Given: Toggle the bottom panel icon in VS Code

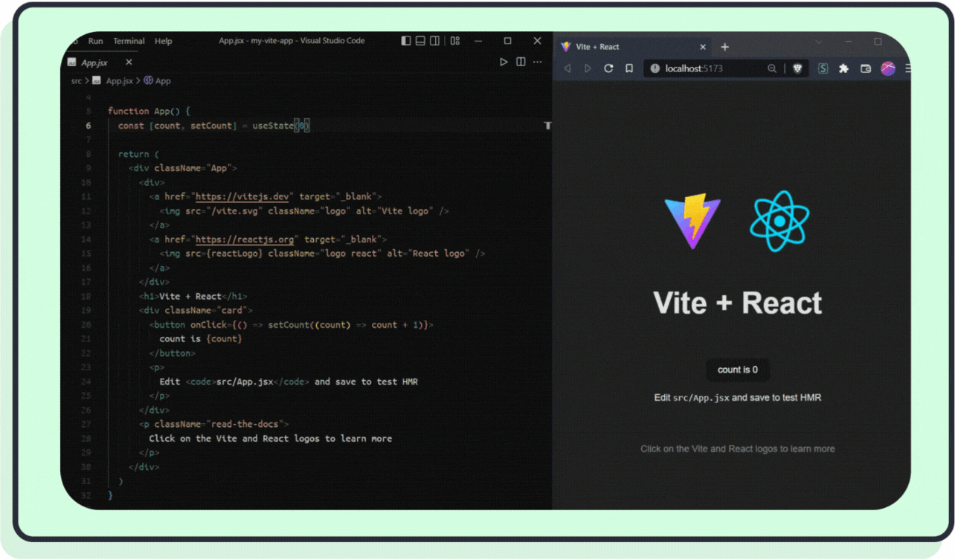Looking at the screenshot, I should pos(420,40).
